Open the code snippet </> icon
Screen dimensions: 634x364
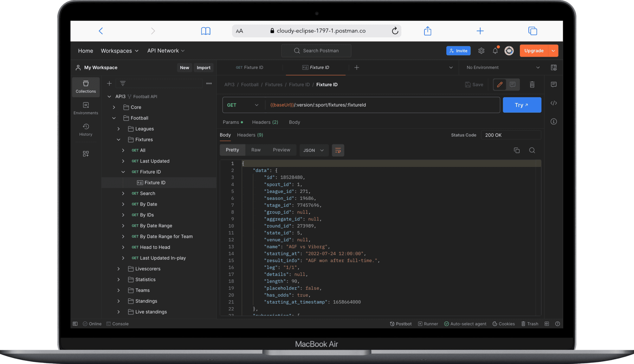[x=553, y=103]
